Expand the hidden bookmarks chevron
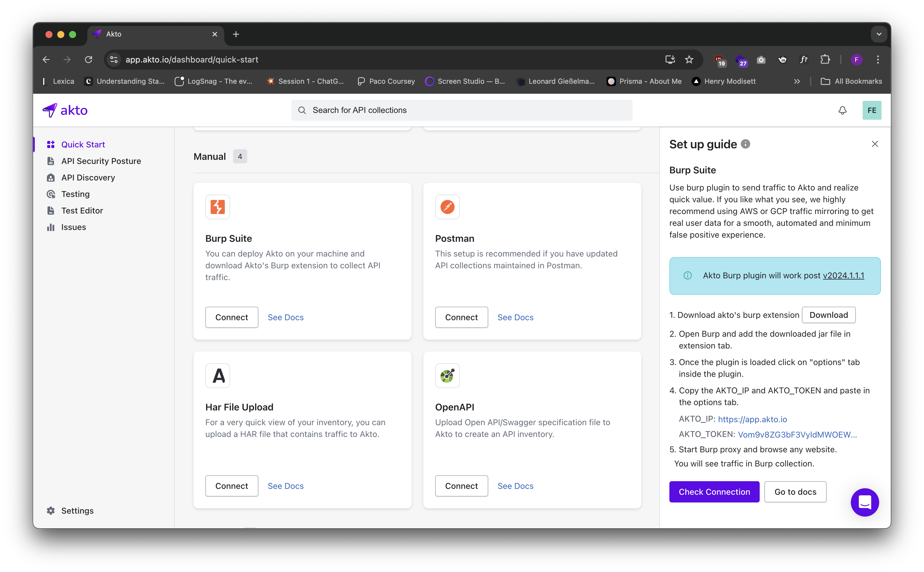Screen dimensions: 924x572 (x=797, y=81)
